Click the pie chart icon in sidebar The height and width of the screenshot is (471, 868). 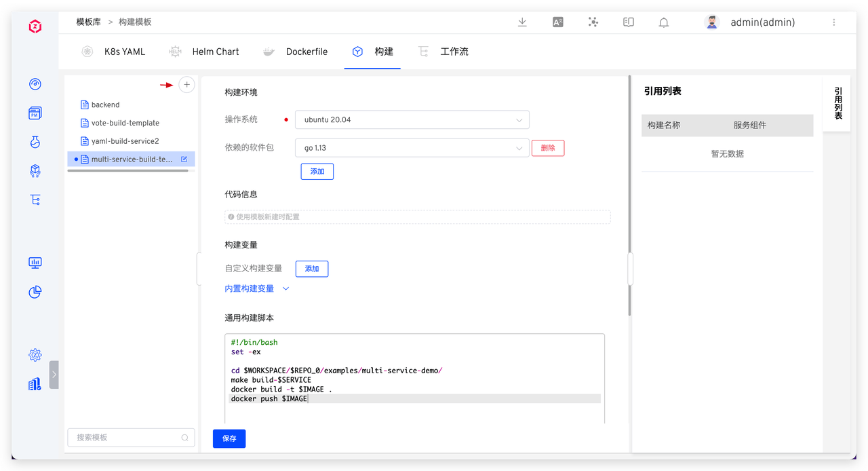tap(35, 292)
